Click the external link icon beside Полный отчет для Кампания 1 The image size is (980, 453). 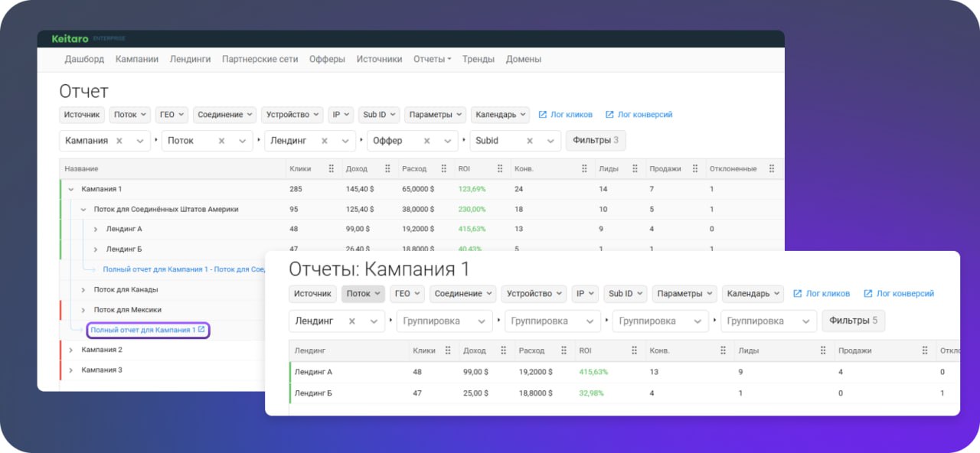(x=201, y=330)
